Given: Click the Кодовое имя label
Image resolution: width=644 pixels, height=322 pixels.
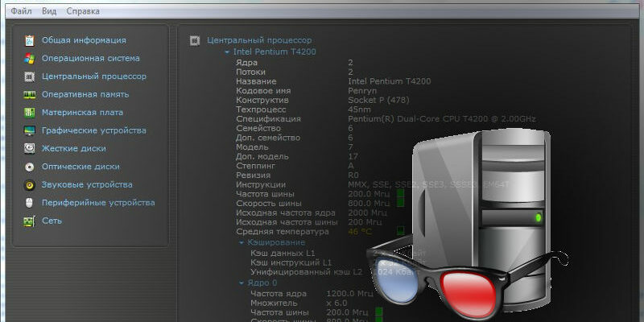Looking at the screenshot, I should [263, 91].
